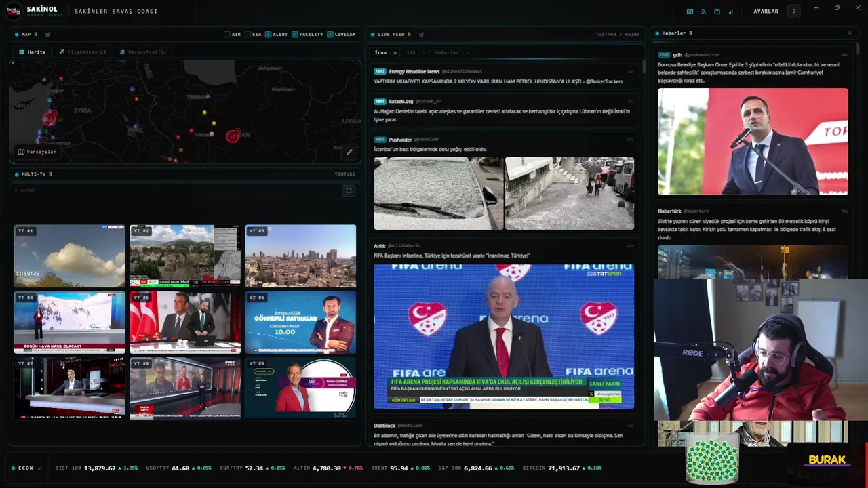Image resolution: width=868 pixels, height=488 pixels.
Task: Switch to the Harita map tab
Action: [x=33, y=52]
